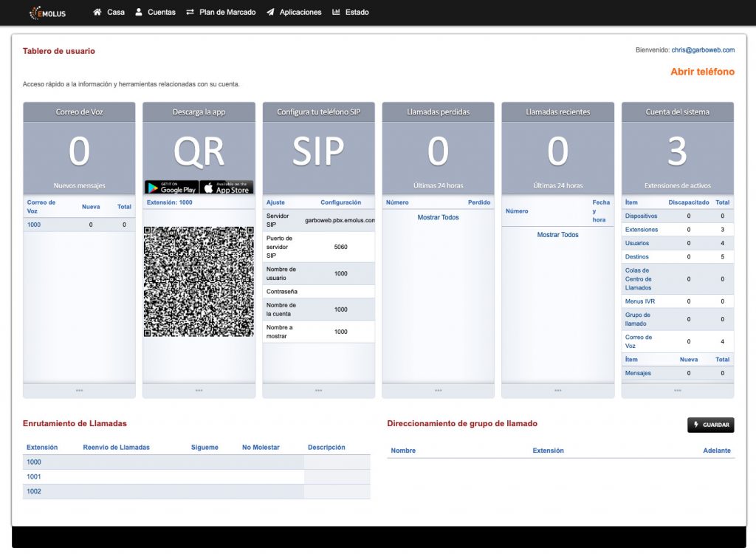The width and height of the screenshot is (756, 554).
Task: Click the Destinos item link
Action: pos(637,257)
